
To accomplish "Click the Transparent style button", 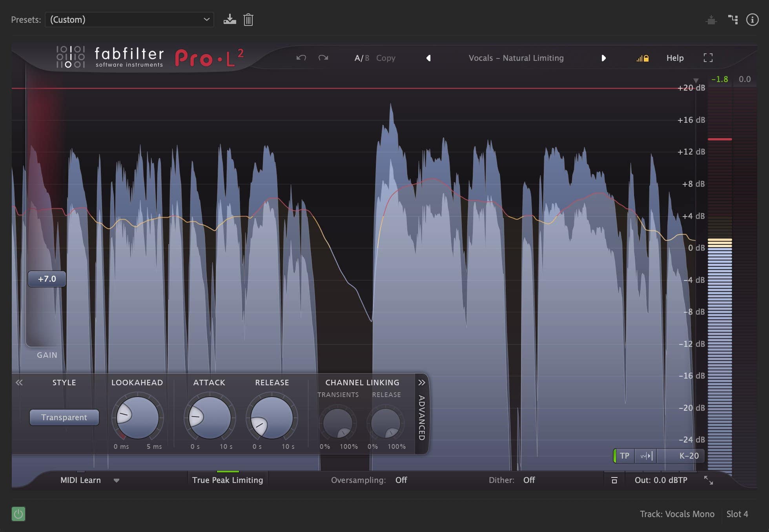I will pyautogui.click(x=64, y=417).
